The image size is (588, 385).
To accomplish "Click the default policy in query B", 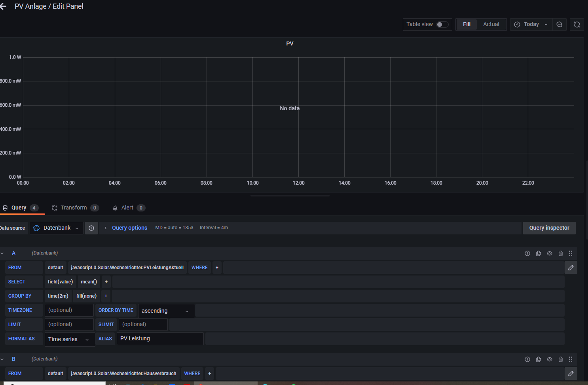I will [x=55, y=374].
